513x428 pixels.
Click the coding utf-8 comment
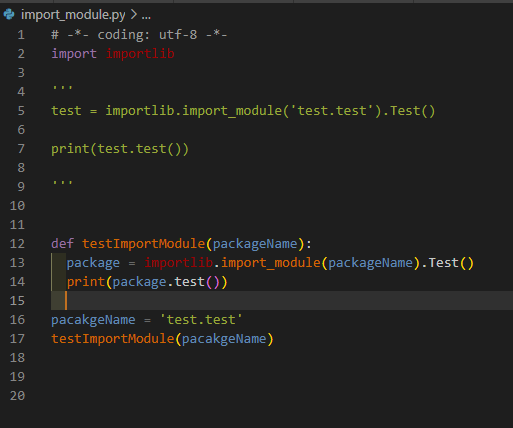pos(139,35)
